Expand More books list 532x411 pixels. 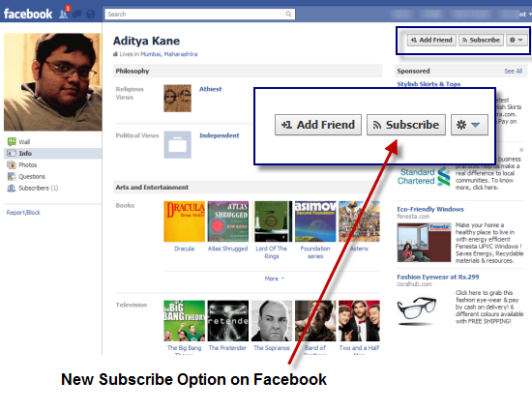(274, 279)
